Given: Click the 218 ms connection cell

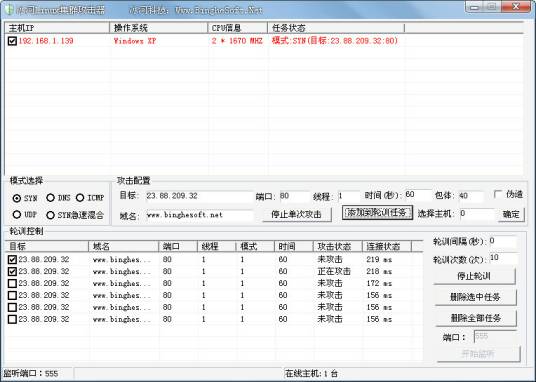Looking at the screenshot, I should [x=379, y=272].
